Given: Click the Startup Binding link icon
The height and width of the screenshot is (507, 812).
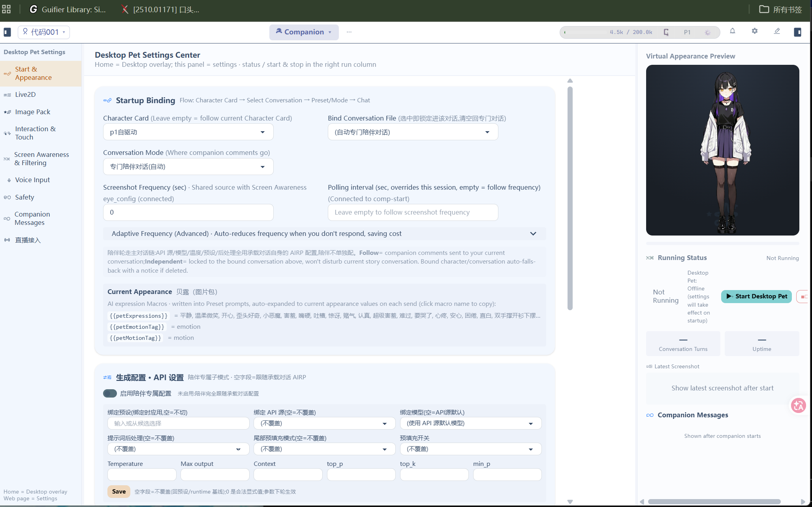Looking at the screenshot, I should click(x=107, y=100).
